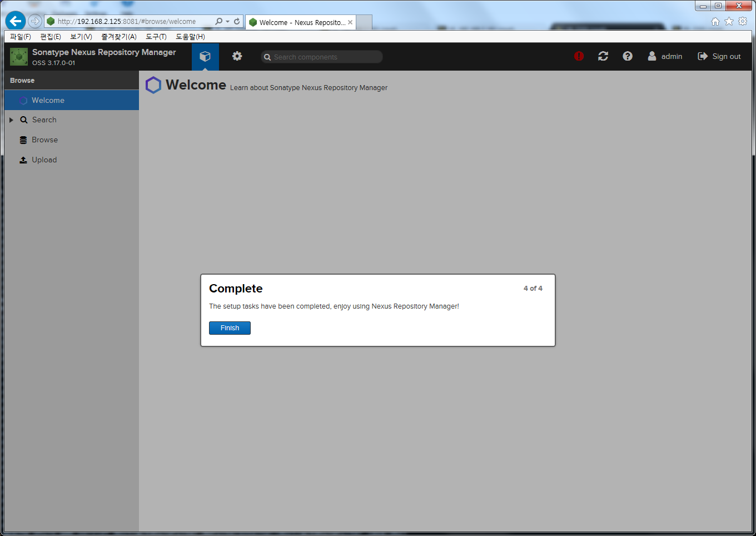Click the browser Favorites star icon

click(729, 21)
